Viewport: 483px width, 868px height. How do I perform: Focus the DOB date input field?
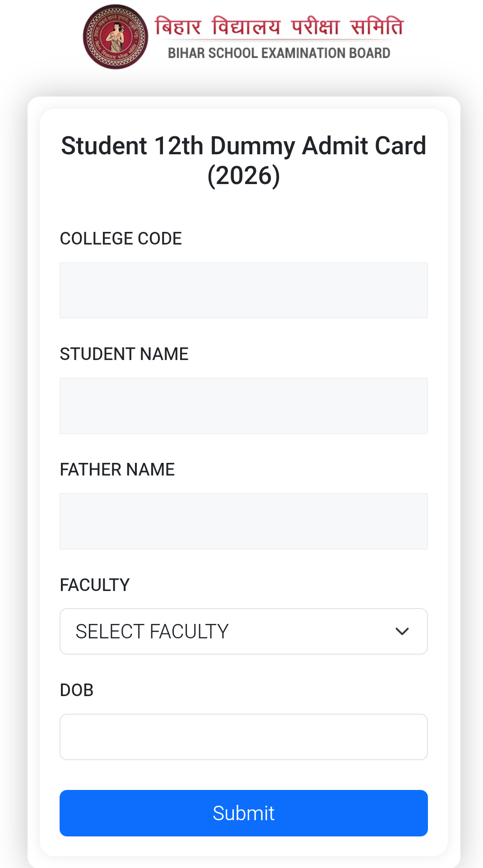point(244,737)
